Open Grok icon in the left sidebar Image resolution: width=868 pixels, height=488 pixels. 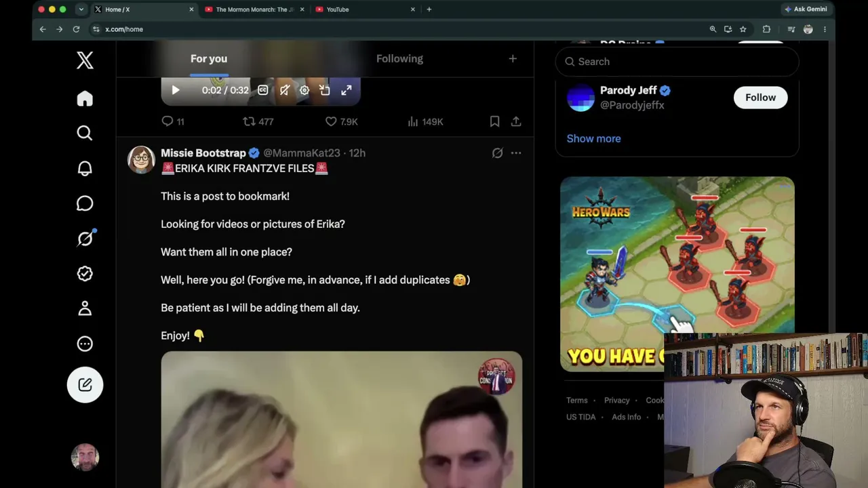pyautogui.click(x=85, y=239)
